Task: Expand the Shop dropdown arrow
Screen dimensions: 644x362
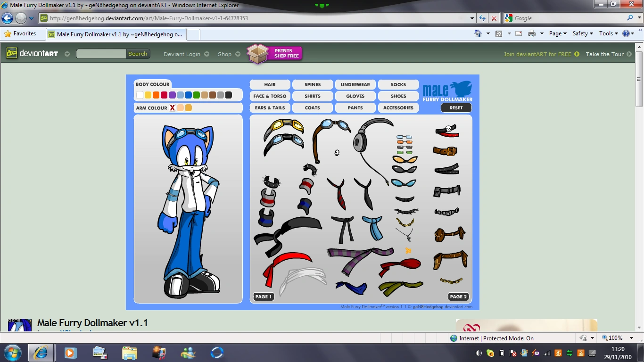Action: point(238,54)
